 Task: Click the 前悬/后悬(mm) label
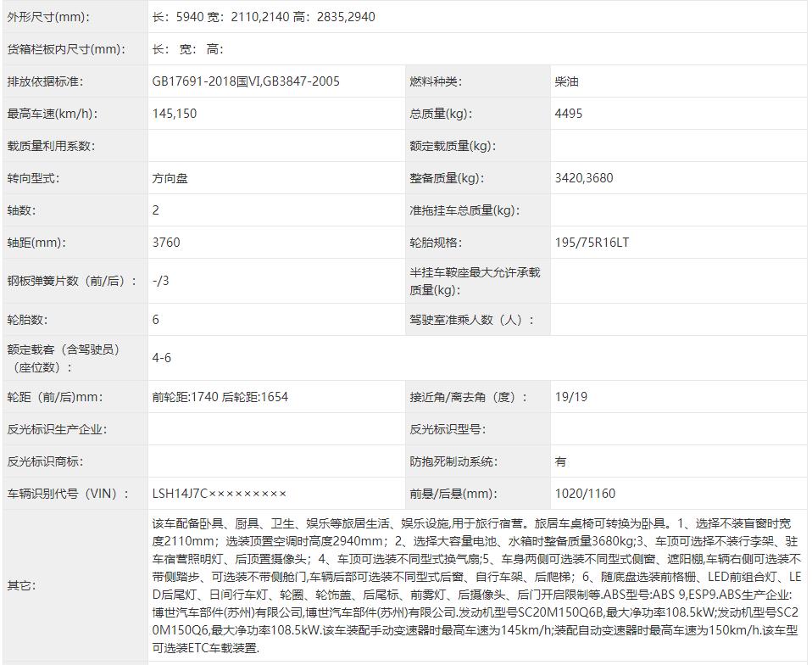tap(453, 494)
